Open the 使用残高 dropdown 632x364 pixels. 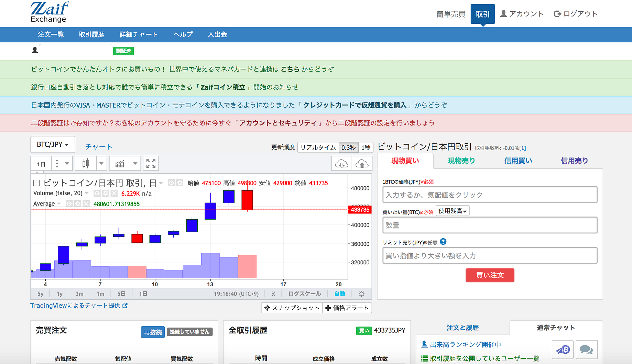[x=453, y=211]
